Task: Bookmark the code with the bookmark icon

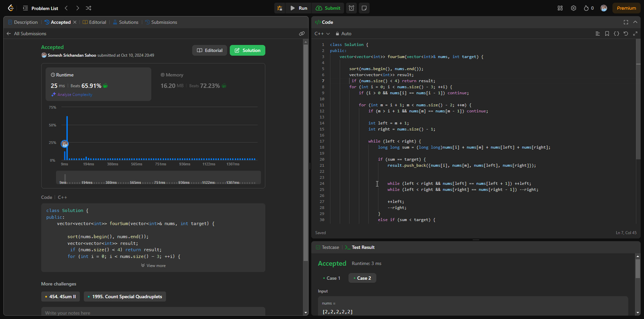Action: (x=607, y=33)
